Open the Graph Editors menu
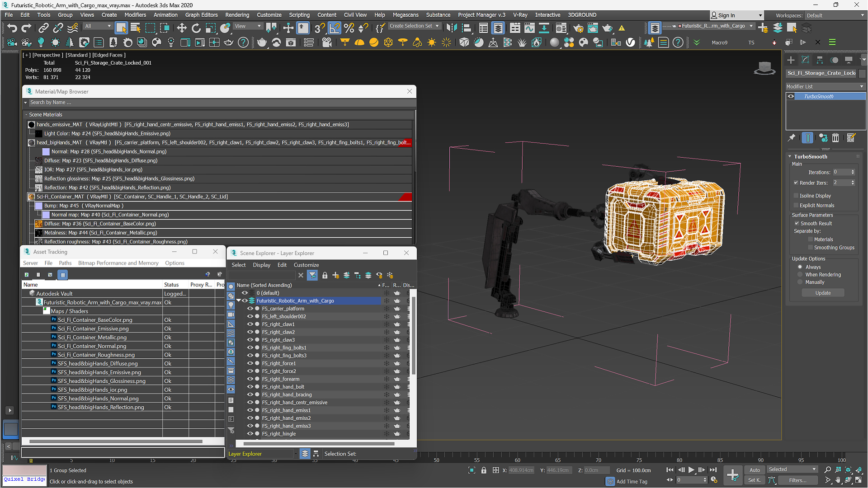This screenshot has width=868, height=488. (201, 15)
